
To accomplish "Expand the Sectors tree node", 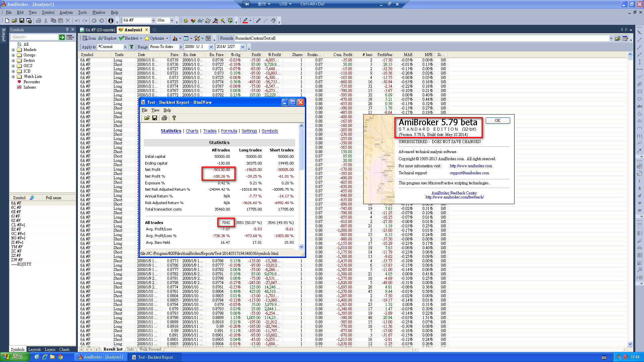I will pos(13,60).
